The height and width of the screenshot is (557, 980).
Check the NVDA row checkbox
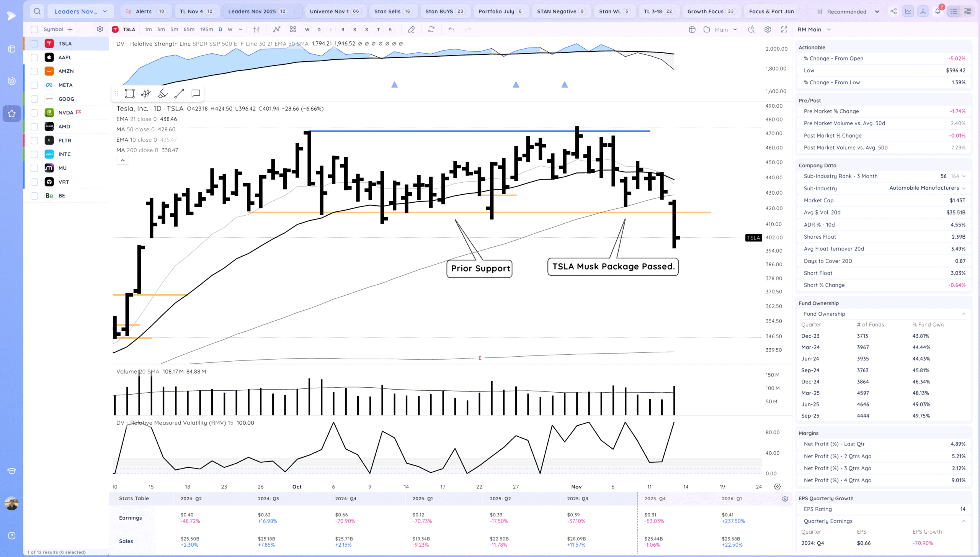(x=34, y=113)
